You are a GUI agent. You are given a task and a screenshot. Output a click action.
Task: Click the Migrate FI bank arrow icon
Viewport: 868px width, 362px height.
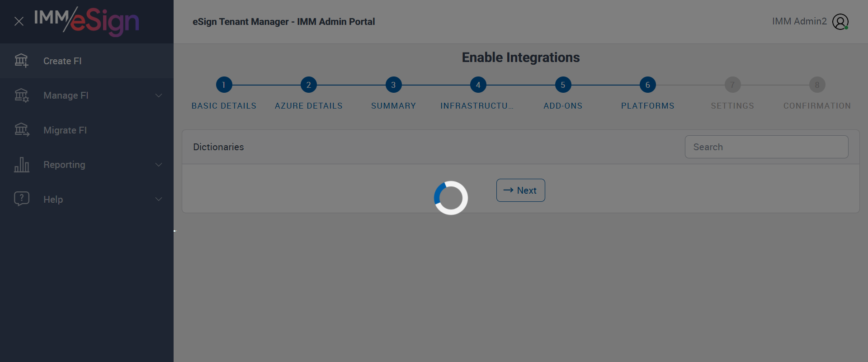21,130
